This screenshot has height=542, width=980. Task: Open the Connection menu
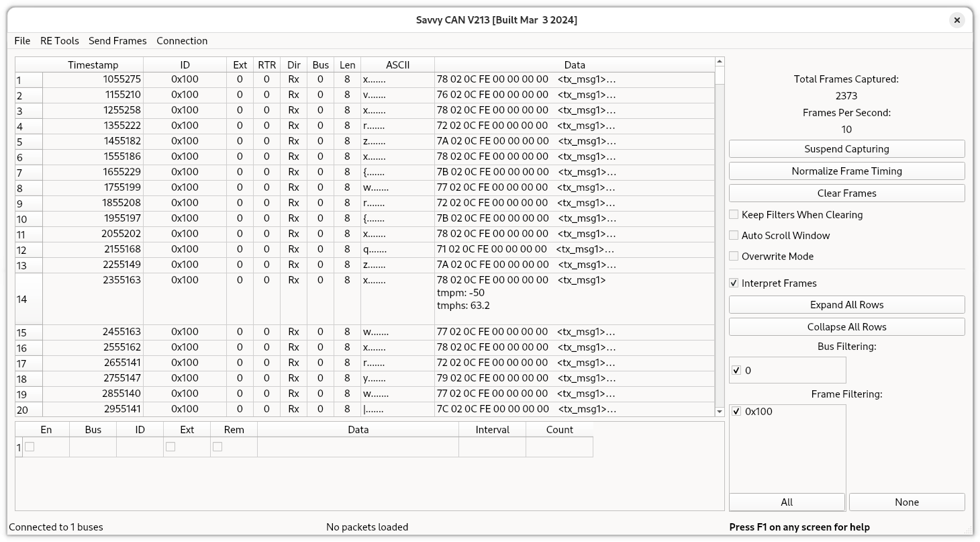(182, 41)
